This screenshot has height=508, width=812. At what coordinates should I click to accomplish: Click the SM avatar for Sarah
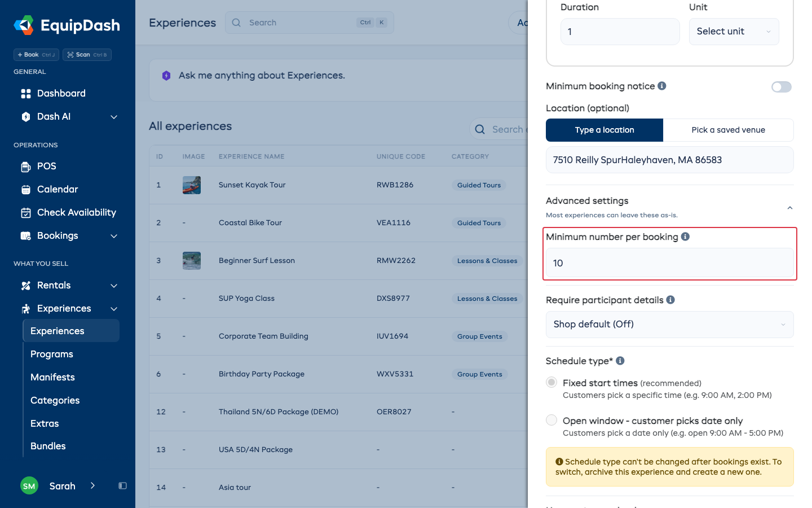[x=29, y=485]
